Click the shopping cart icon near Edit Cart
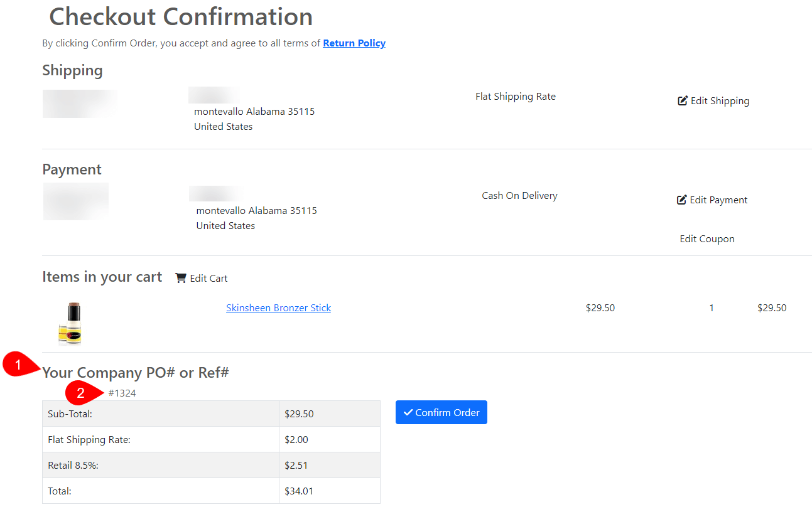The image size is (812, 507). click(x=181, y=278)
